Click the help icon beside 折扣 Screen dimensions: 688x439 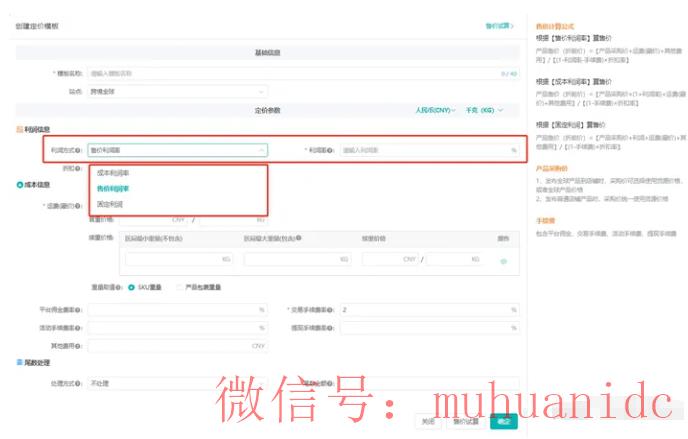[x=78, y=168]
